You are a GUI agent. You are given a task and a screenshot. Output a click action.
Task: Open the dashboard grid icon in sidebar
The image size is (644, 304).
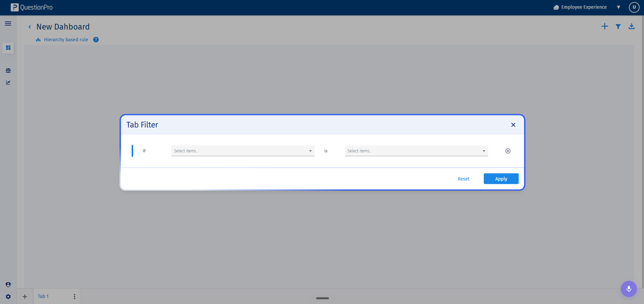8,48
